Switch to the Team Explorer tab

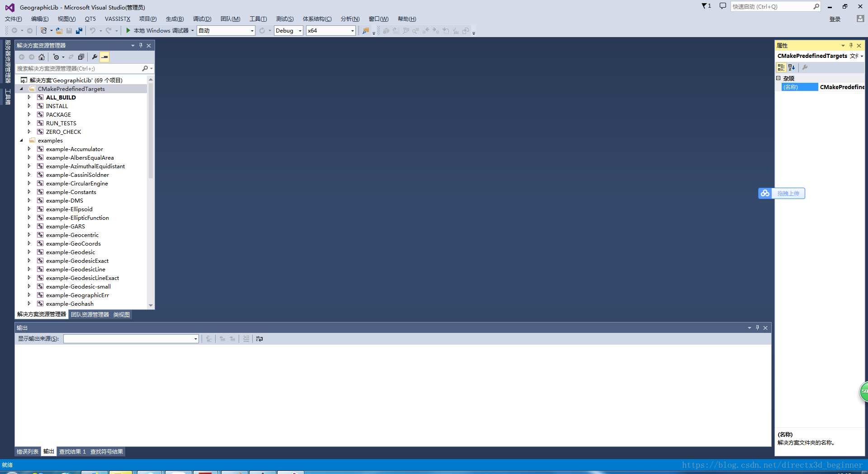(x=90, y=315)
